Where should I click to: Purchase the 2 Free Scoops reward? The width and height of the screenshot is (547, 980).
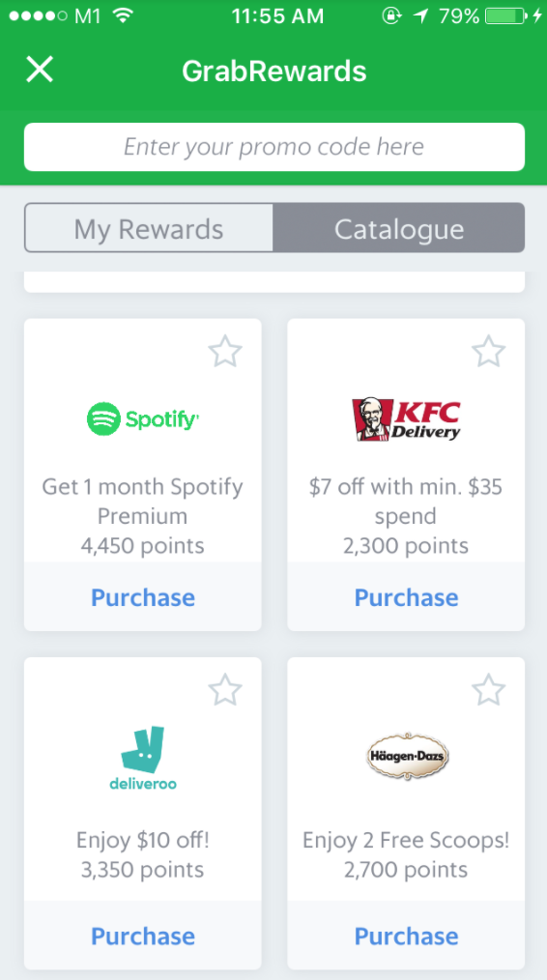406,937
